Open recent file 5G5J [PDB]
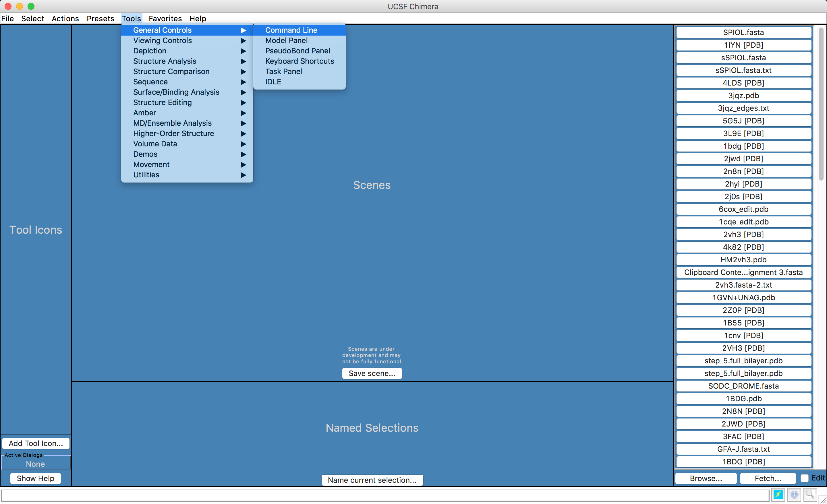The width and height of the screenshot is (827, 504). point(743,121)
